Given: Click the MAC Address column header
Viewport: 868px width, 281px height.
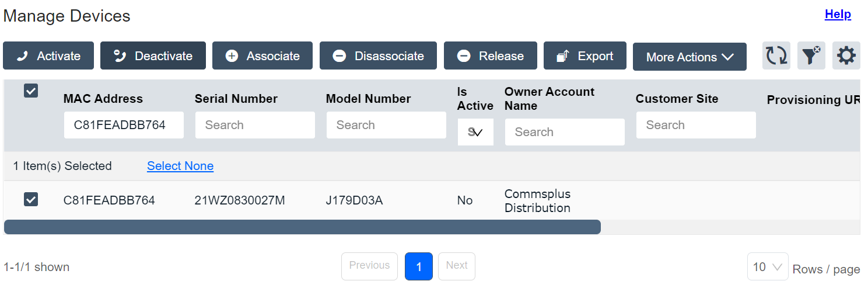Looking at the screenshot, I should (x=103, y=99).
